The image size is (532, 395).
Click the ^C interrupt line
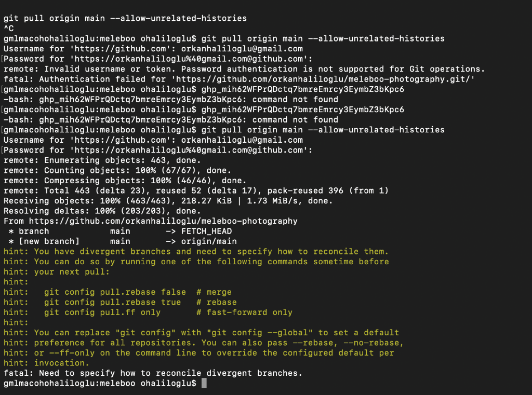pyautogui.click(x=9, y=29)
